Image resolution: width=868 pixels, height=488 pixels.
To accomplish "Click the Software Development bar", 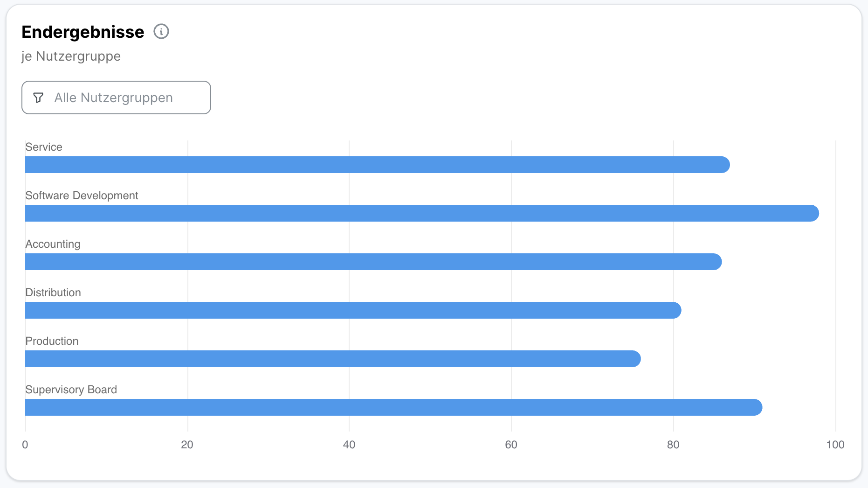I will click(421, 213).
